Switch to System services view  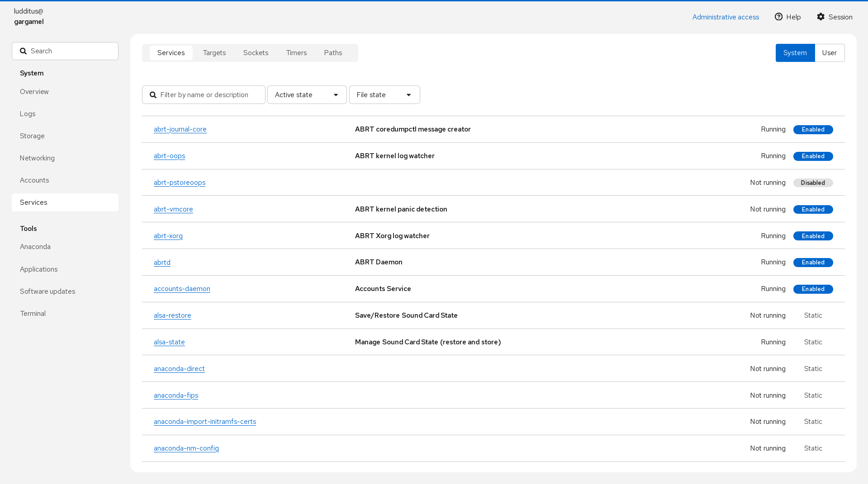[x=795, y=53]
